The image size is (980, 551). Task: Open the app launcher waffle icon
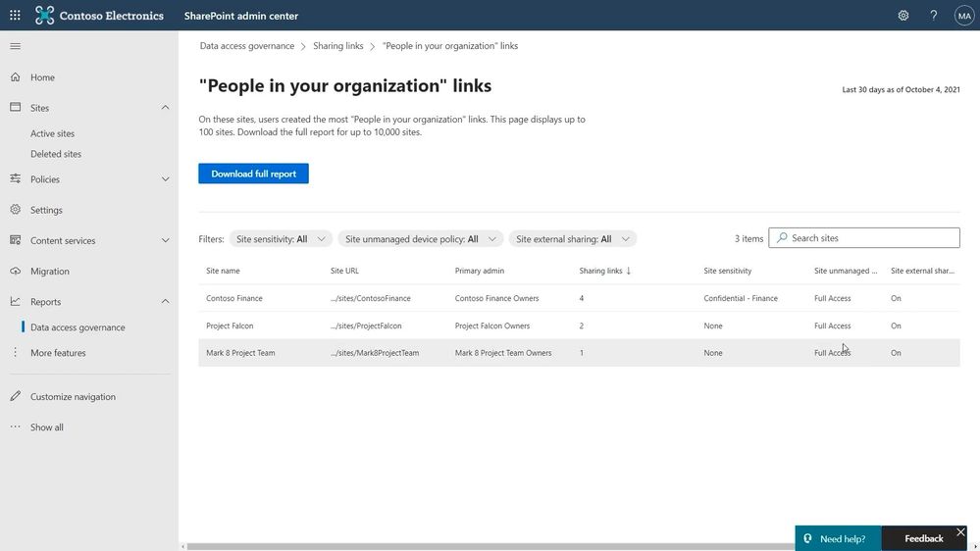click(15, 15)
